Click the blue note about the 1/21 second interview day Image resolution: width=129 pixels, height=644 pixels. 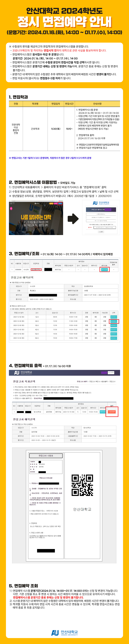(50, 158)
